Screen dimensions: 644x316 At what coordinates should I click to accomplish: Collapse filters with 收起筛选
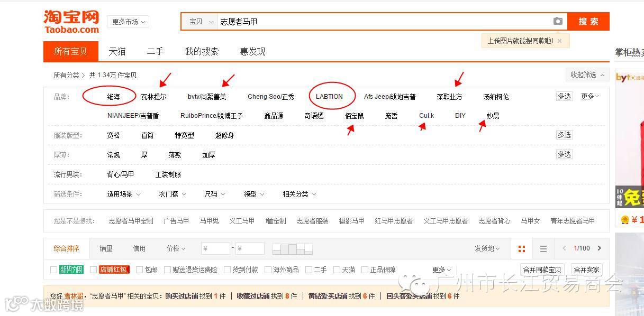[x=587, y=75]
